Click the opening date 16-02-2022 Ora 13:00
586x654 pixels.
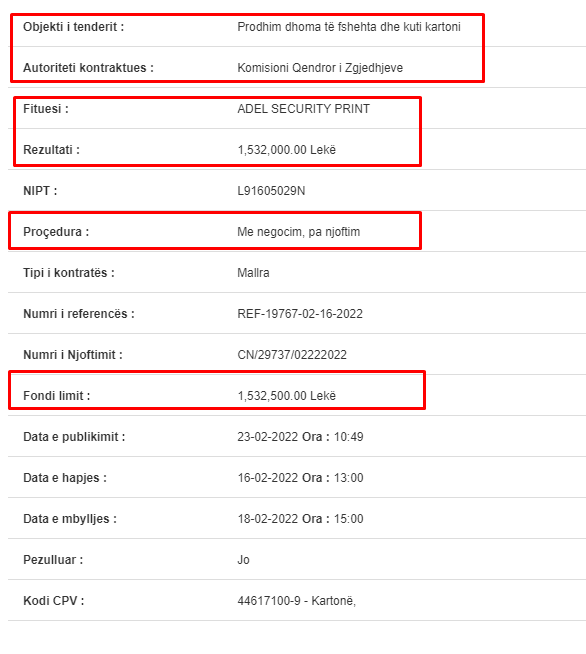300,478
